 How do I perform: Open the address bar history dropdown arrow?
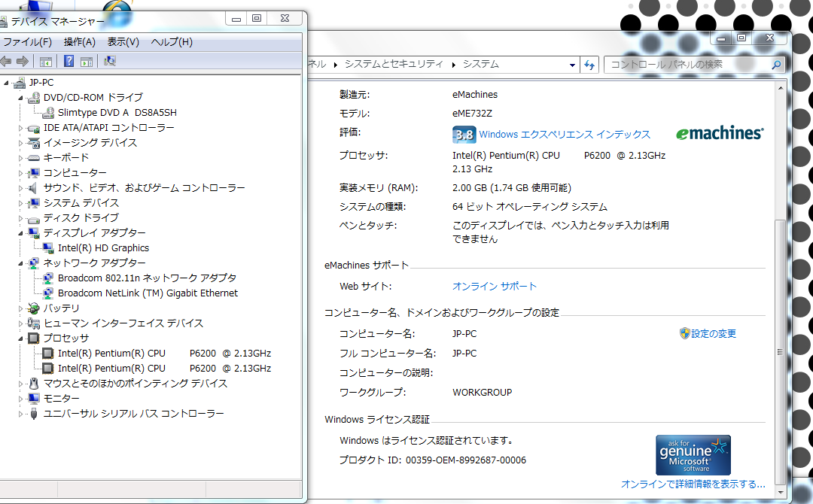tap(572, 65)
